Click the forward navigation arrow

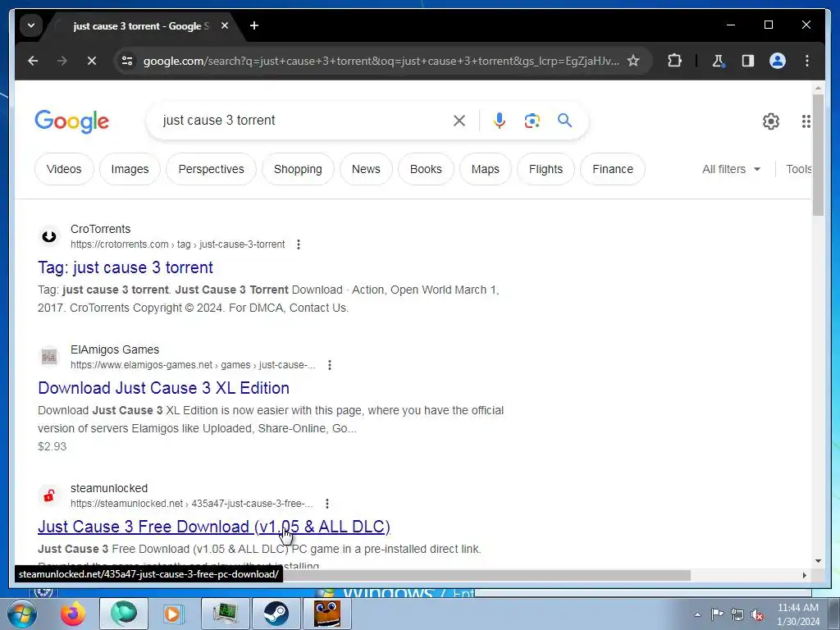point(62,61)
